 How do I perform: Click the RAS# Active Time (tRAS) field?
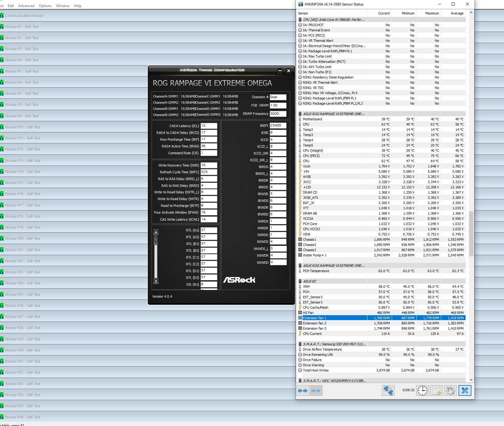(x=209, y=146)
